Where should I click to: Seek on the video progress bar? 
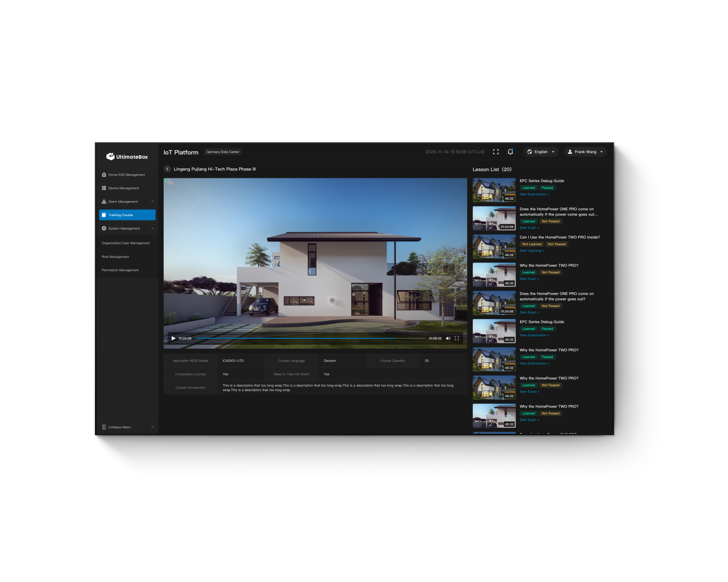tap(310, 338)
